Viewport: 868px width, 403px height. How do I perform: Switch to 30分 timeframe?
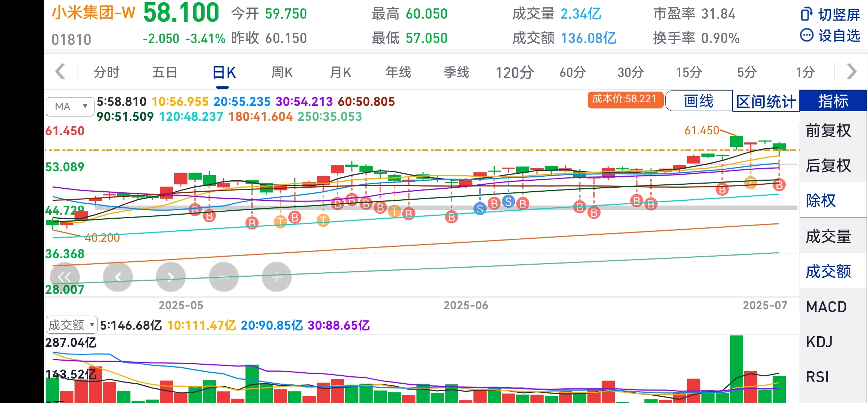(x=631, y=72)
